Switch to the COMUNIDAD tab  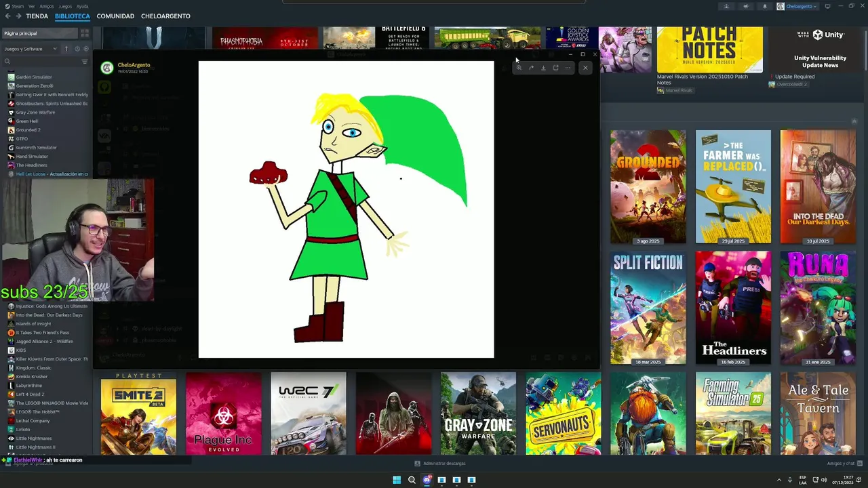pyautogui.click(x=115, y=16)
